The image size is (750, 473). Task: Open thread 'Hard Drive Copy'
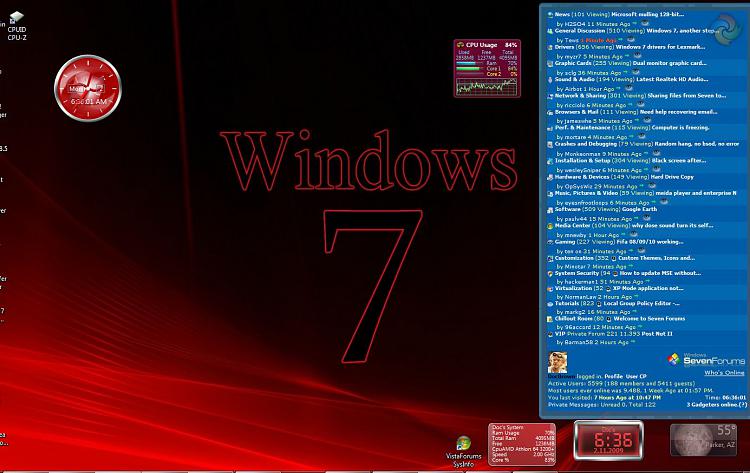point(672,177)
